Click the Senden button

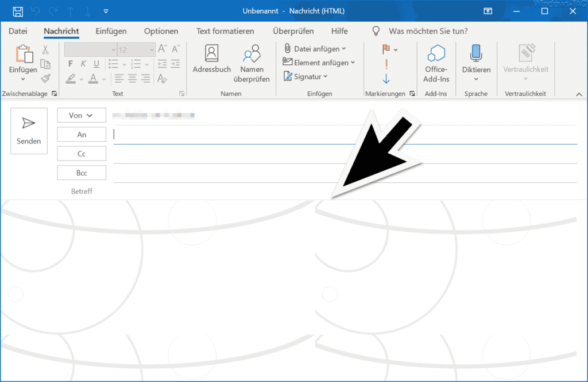(x=29, y=131)
